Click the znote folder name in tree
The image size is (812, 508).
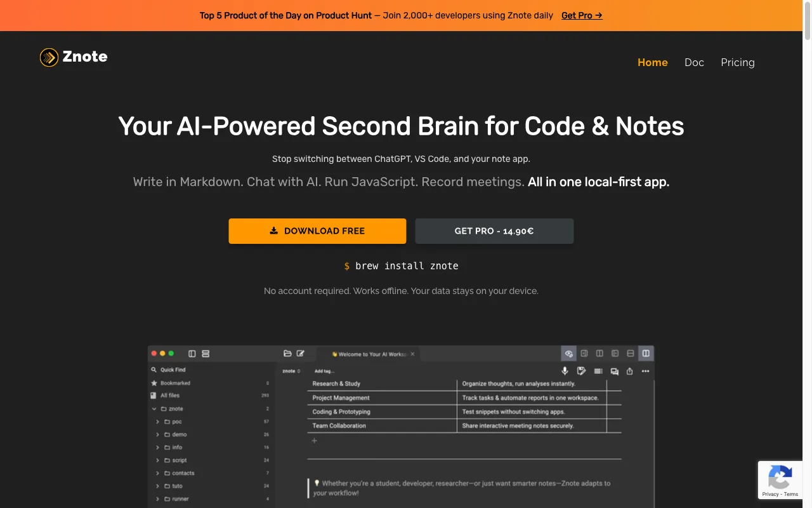coord(176,409)
